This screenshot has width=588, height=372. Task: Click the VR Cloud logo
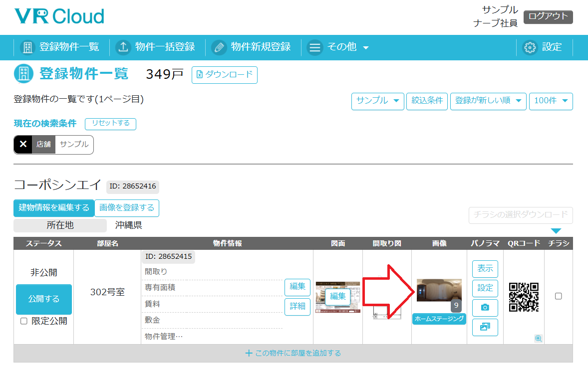click(59, 16)
